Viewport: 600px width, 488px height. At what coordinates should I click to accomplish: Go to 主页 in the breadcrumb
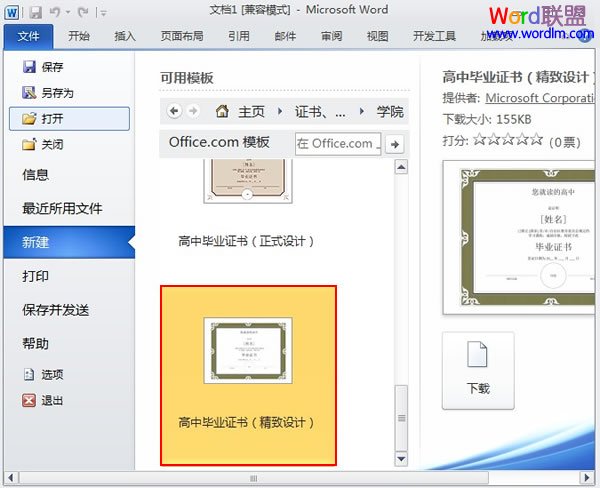coord(251,112)
